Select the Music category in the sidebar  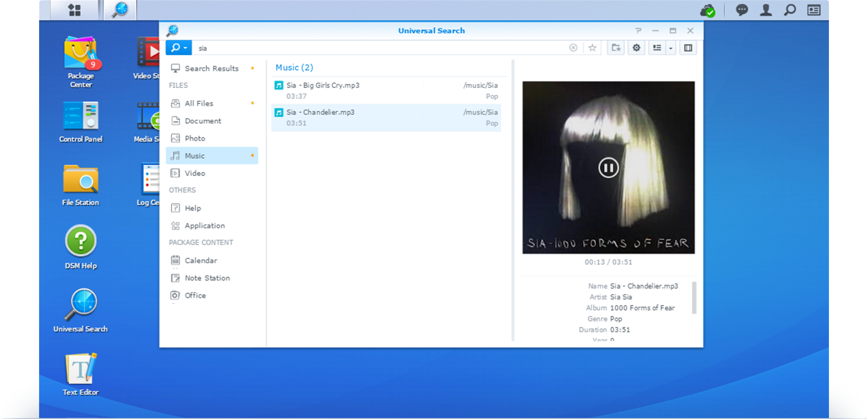point(195,155)
